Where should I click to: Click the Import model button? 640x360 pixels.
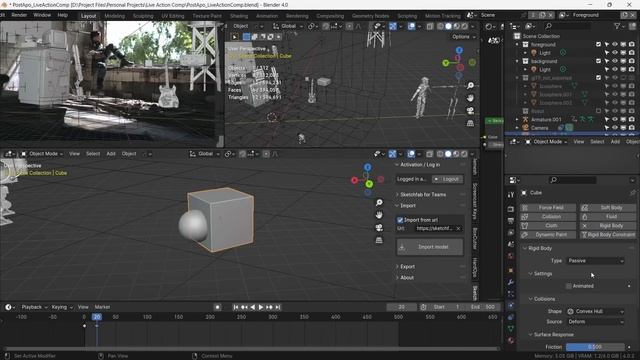point(430,247)
